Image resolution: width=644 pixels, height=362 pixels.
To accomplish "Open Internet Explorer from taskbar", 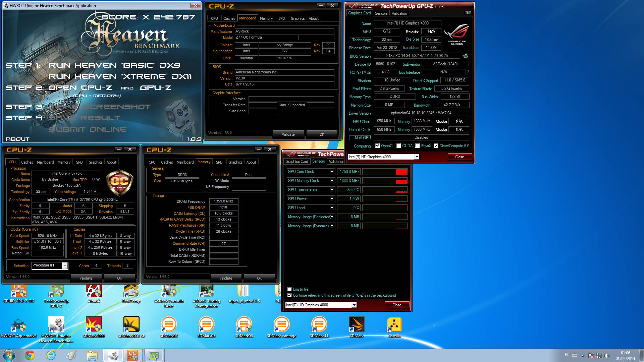I will click(51, 355).
